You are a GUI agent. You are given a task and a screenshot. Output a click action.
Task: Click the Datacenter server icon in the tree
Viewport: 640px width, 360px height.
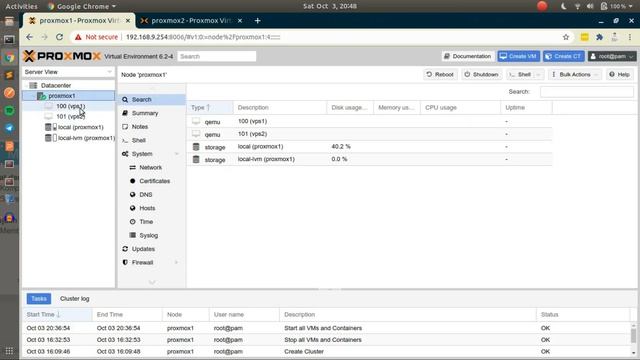coord(33,85)
